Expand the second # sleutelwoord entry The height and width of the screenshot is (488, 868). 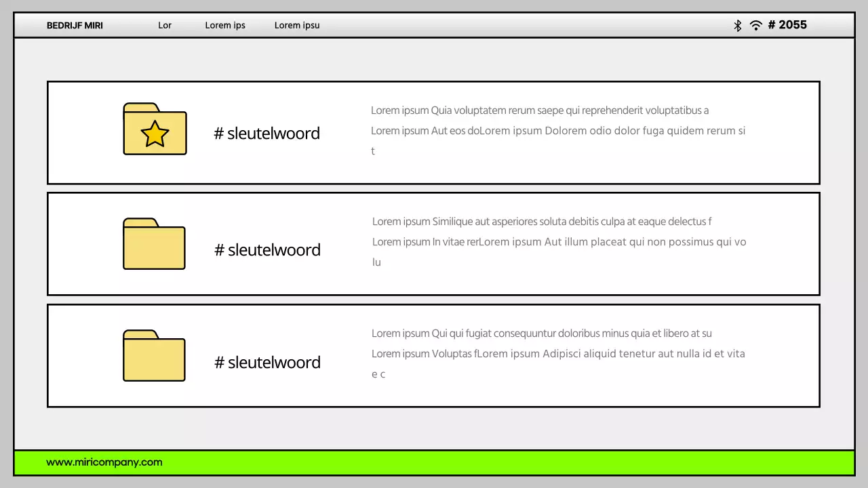(267, 249)
